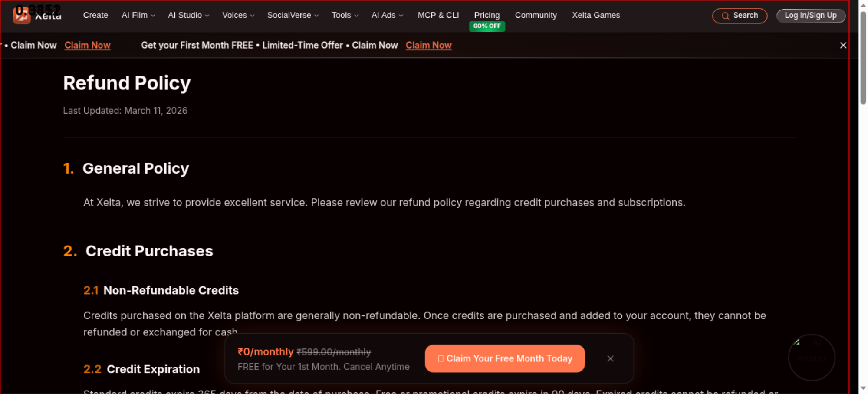The height and width of the screenshot is (394, 868).
Task: Open the MCP & CLI menu item
Action: [438, 15]
